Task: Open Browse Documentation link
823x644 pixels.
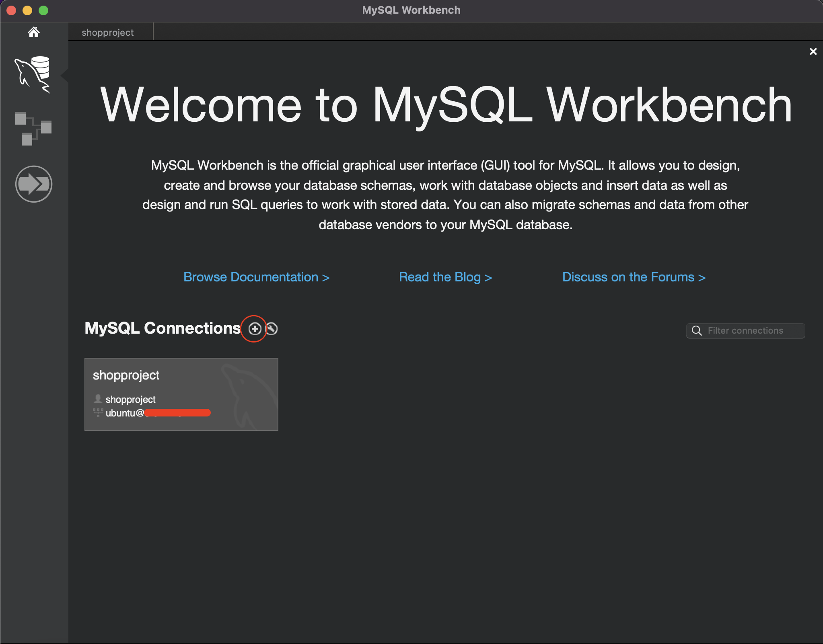Action: click(x=256, y=277)
